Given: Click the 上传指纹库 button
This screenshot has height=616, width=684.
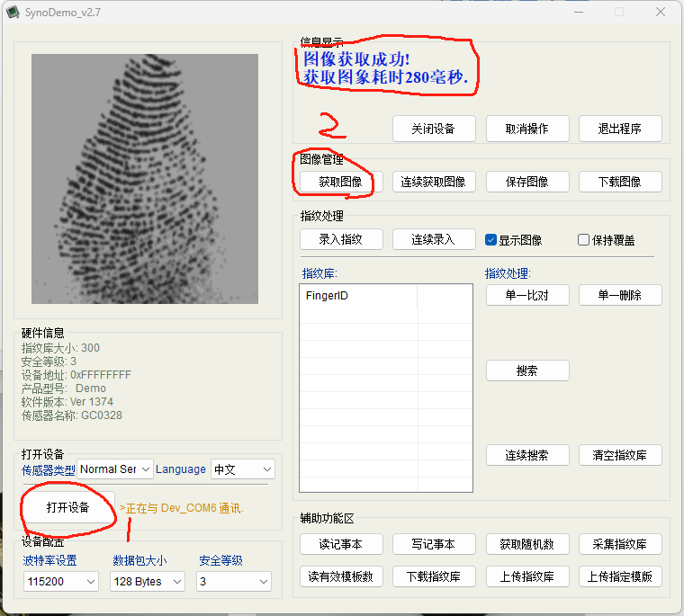Looking at the screenshot, I should (x=527, y=576).
